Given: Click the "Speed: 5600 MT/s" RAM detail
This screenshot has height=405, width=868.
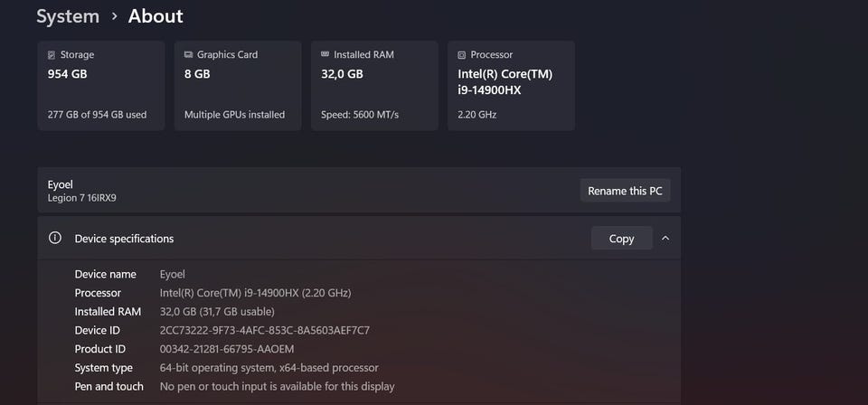Looking at the screenshot, I should tap(360, 115).
